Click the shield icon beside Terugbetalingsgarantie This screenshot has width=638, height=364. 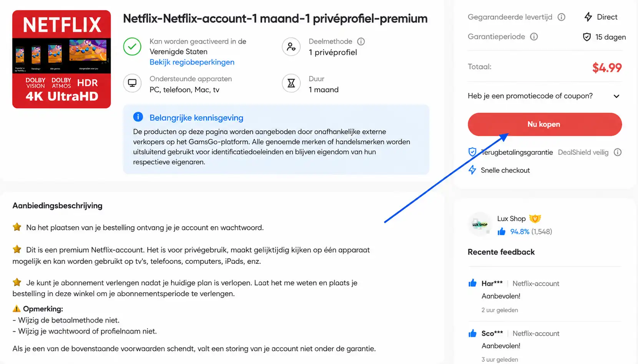[472, 152]
